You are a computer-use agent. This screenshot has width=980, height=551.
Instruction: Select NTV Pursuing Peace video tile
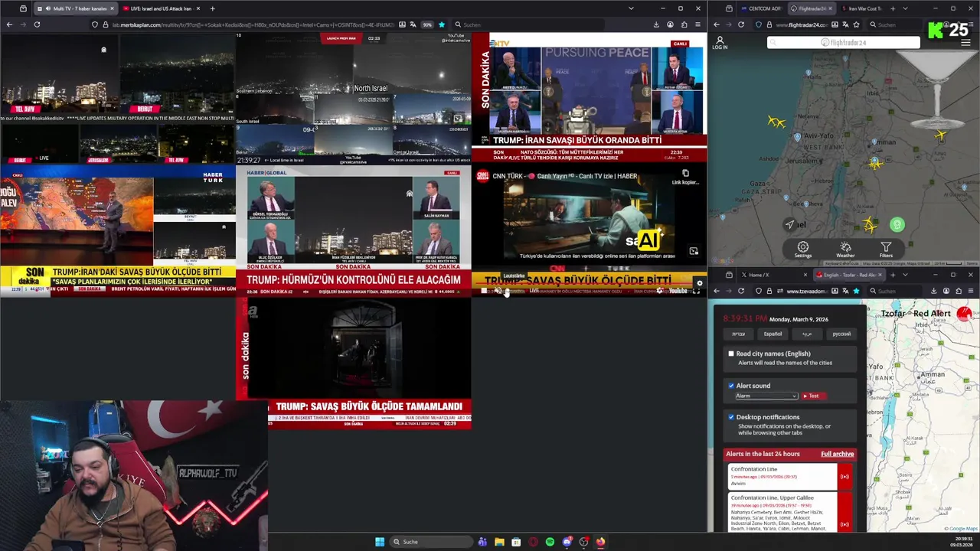(x=589, y=97)
